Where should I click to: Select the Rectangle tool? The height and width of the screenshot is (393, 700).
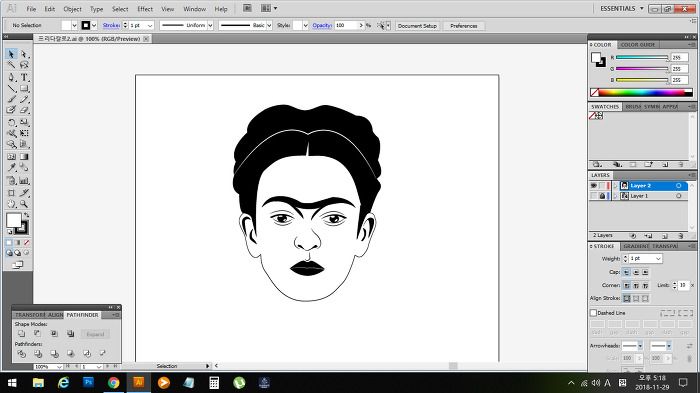coord(24,88)
